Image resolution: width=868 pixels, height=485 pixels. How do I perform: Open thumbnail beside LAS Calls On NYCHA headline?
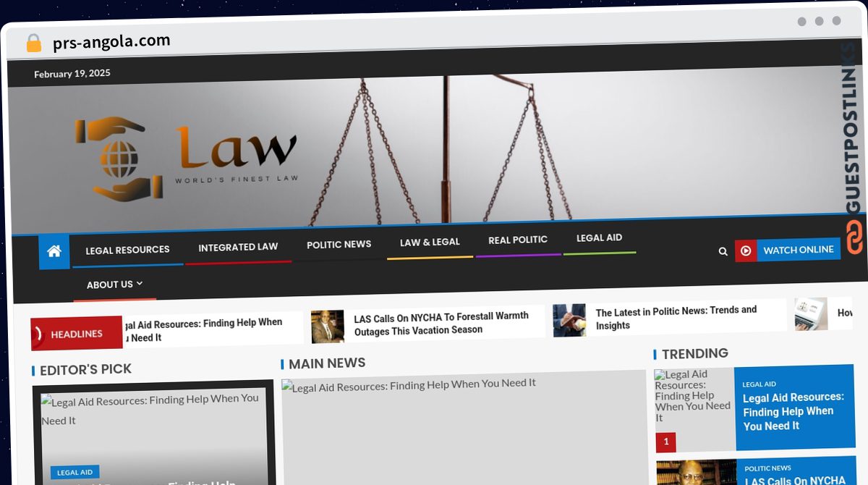tap(328, 326)
